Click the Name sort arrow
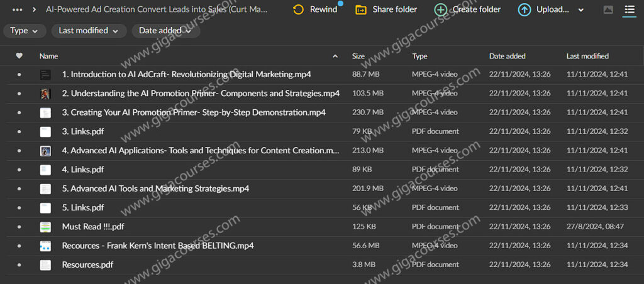Viewport: 644px width, 284px height. (335, 56)
